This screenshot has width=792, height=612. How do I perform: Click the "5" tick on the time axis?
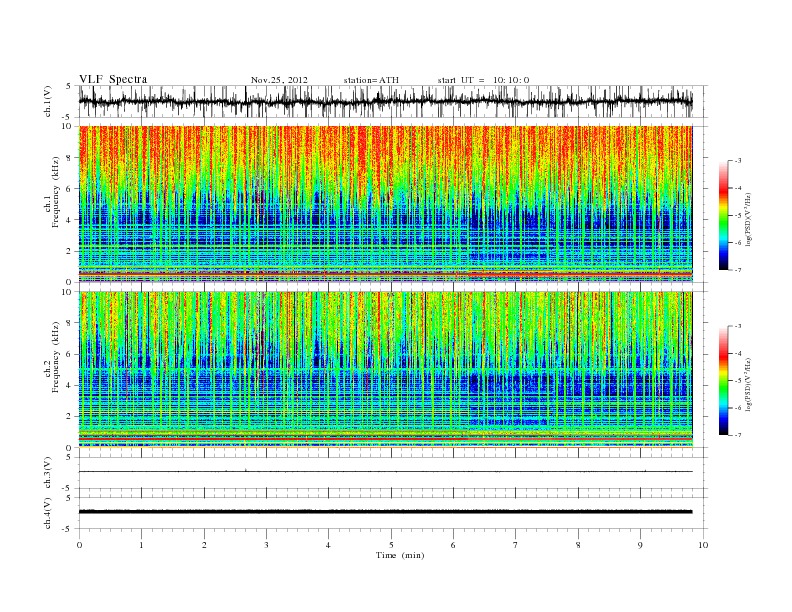[391, 545]
